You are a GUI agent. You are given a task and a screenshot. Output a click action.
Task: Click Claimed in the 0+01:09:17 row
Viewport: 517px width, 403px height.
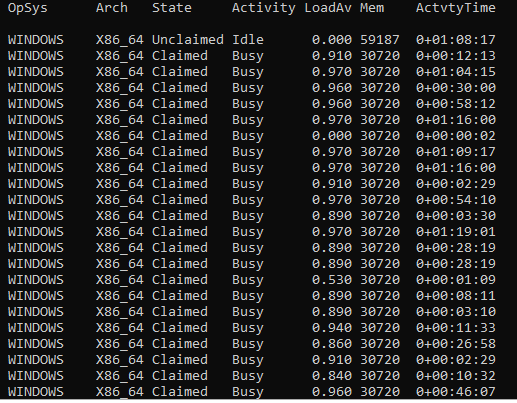tap(180, 152)
